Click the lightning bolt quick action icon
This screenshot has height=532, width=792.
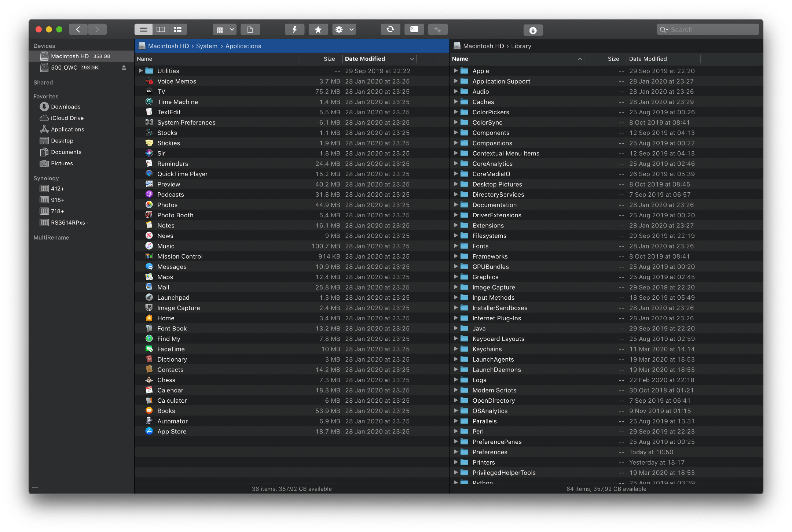click(x=294, y=29)
